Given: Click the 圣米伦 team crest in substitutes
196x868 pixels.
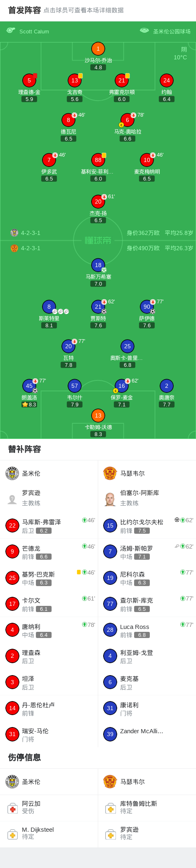Looking at the screenshot, I should coord(12,473).
